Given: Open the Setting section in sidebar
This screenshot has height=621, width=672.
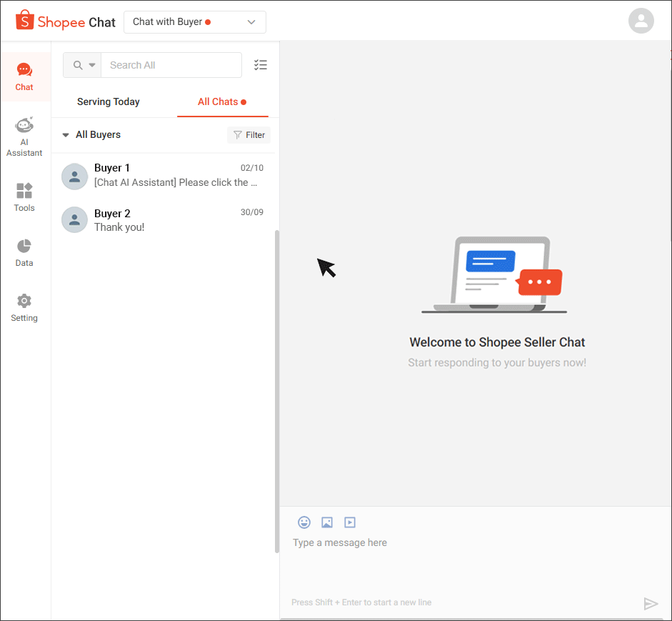Looking at the screenshot, I should 24,307.
